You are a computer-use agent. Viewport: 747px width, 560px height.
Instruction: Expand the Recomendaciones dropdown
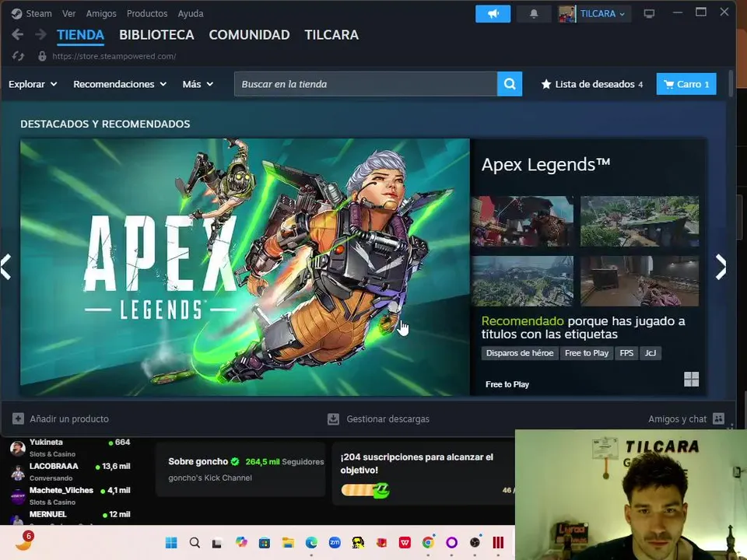tap(120, 84)
